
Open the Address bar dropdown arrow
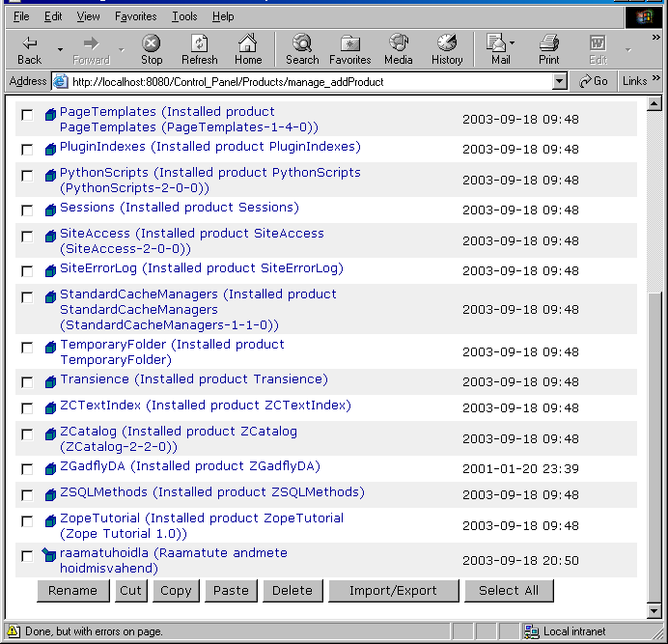click(x=559, y=81)
